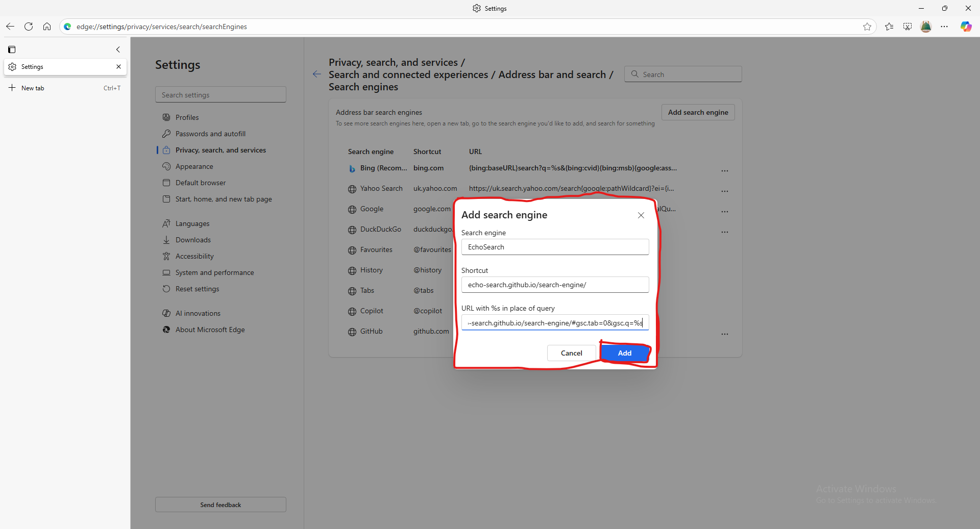Close the Settings tab
Screen dimensions: 980x529
pos(118,67)
